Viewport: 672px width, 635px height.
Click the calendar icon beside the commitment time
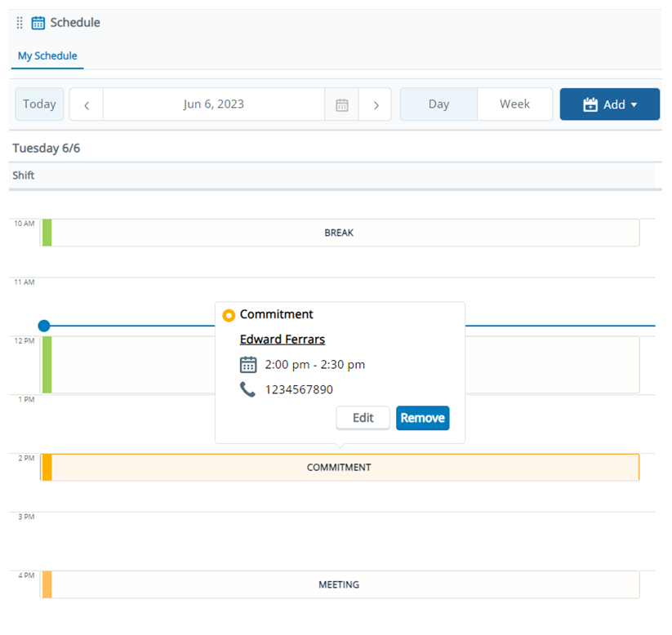[x=247, y=364]
